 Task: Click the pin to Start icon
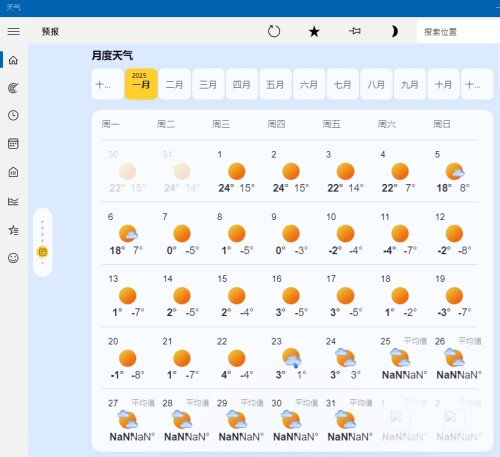click(355, 31)
